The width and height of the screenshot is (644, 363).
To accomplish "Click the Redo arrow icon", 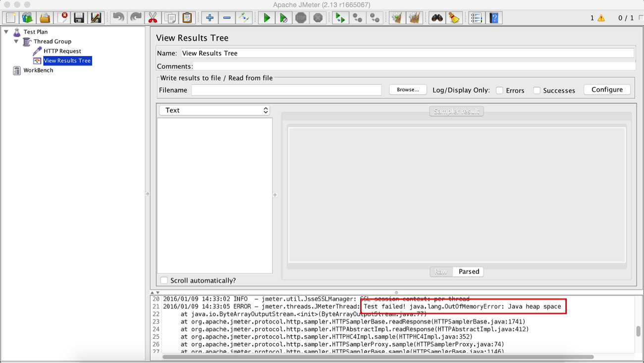I will click(x=136, y=18).
